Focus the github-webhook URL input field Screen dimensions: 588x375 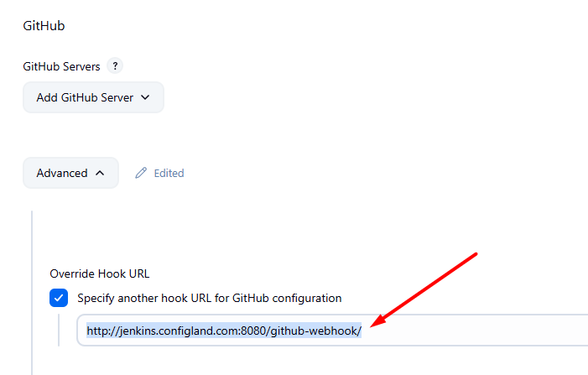[x=470, y=331]
